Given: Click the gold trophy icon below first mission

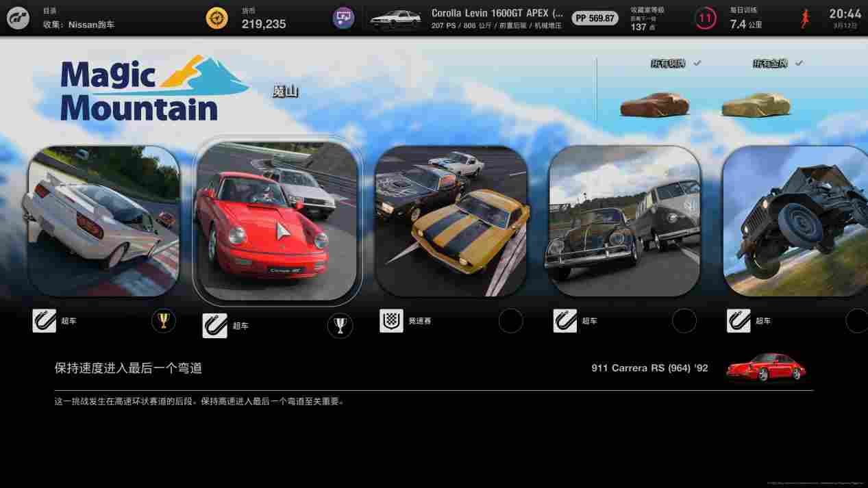Looking at the screenshot, I should click(163, 320).
